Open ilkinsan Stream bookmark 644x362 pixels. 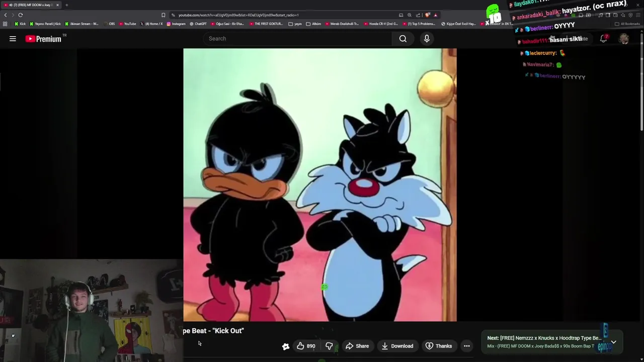coord(82,24)
